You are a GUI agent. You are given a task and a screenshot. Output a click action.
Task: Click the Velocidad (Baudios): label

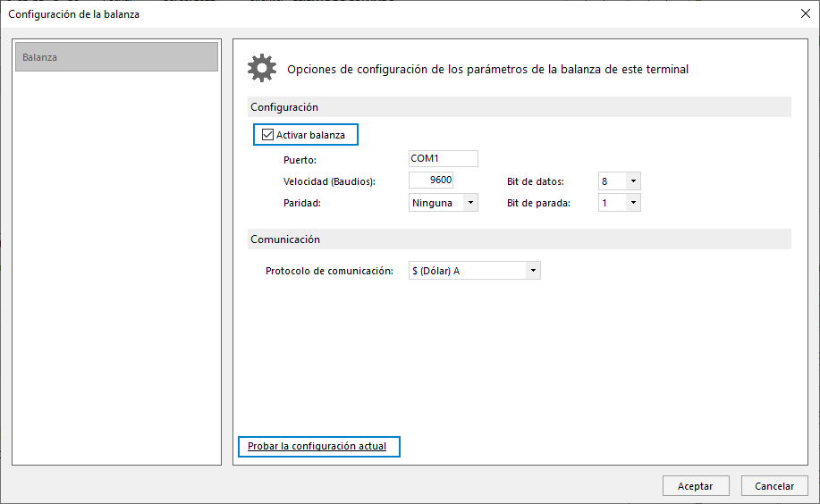coord(329,181)
